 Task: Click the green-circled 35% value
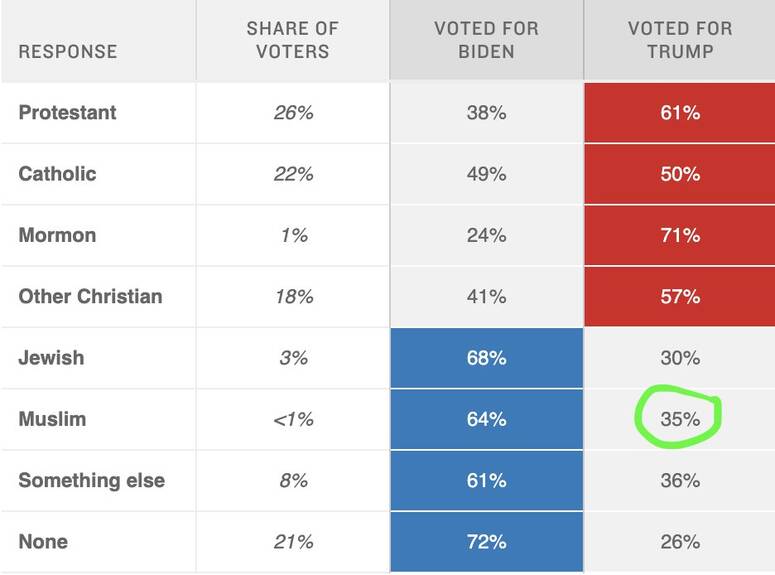680,419
